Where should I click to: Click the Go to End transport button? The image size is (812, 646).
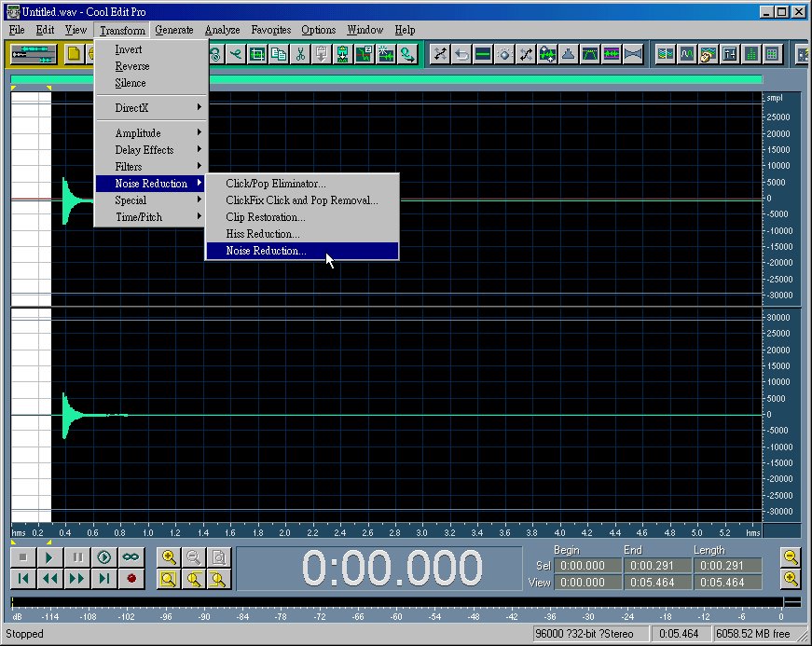point(104,579)
